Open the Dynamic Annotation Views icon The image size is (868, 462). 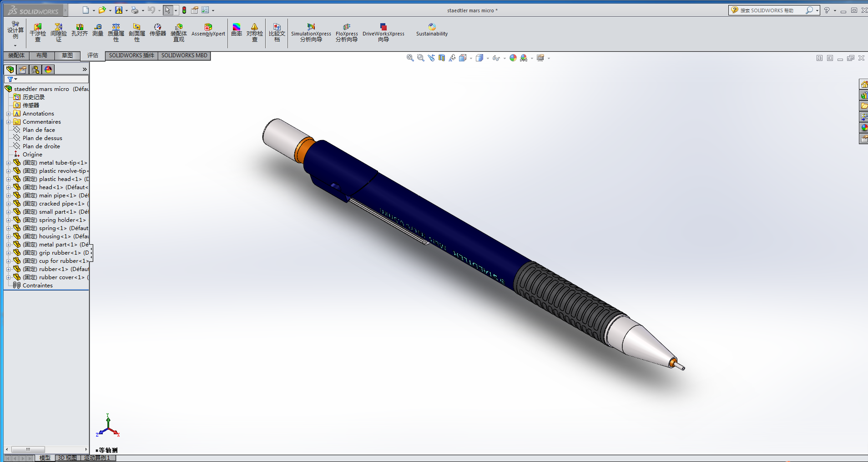point(452,58)
